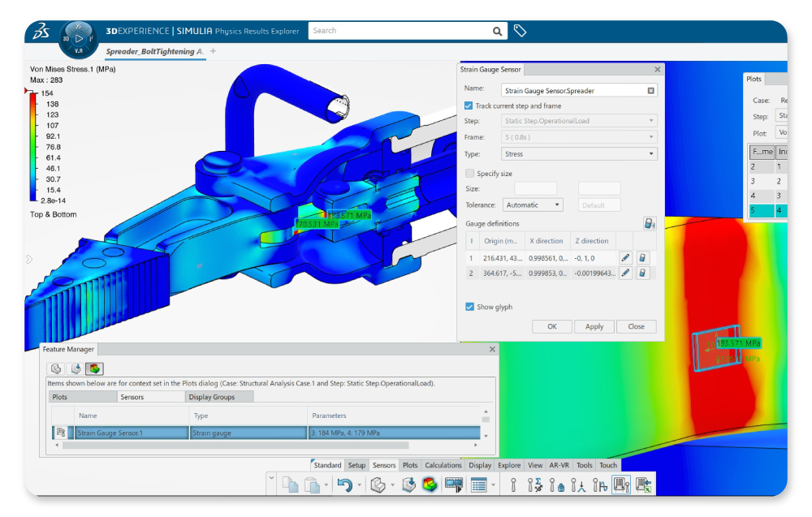Click the sensor icon with blue bucket
The height and width of the screenshot is (517, 812).
point(557,485)
